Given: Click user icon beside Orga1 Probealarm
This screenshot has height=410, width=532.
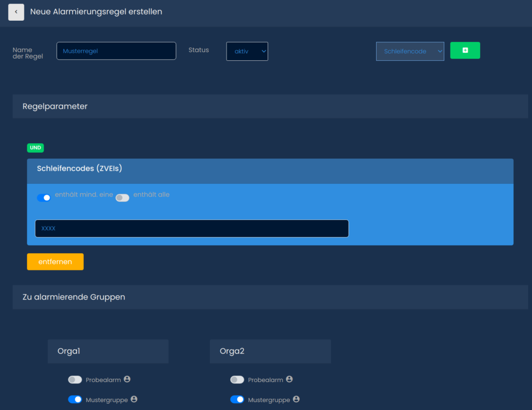Looking at the screenshot, I should point(127,379).
